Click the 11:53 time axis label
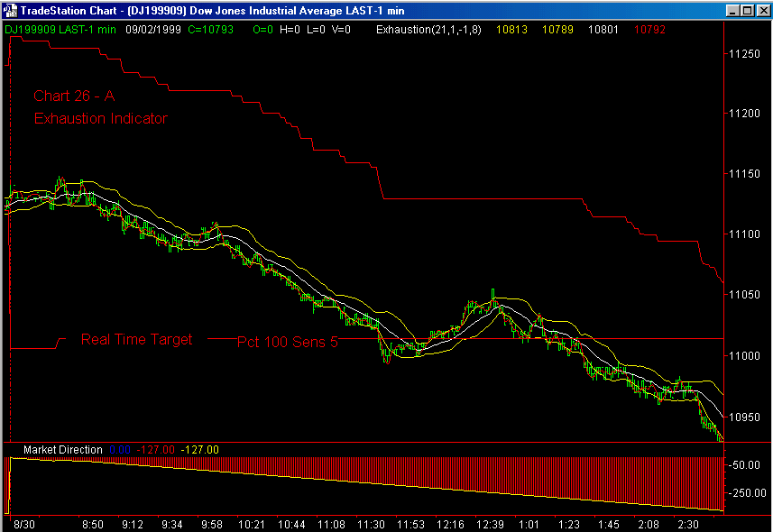Viewport: 773px width, 532px height. pyautogui.click(x=410, y=525)
